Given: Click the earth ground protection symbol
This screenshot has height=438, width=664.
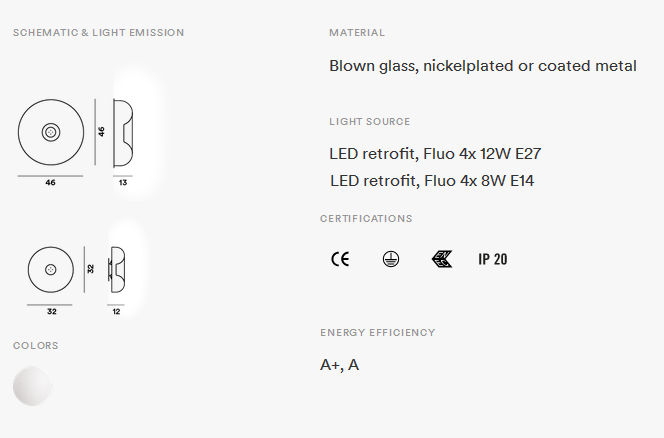Looking at the screenshot, I should [x=390, y=259].
